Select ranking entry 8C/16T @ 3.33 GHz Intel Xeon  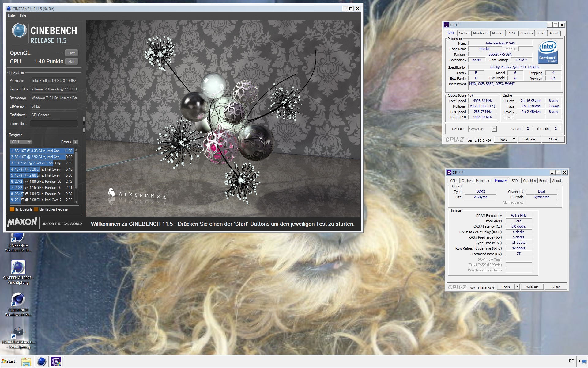click(x=42, y=151)
